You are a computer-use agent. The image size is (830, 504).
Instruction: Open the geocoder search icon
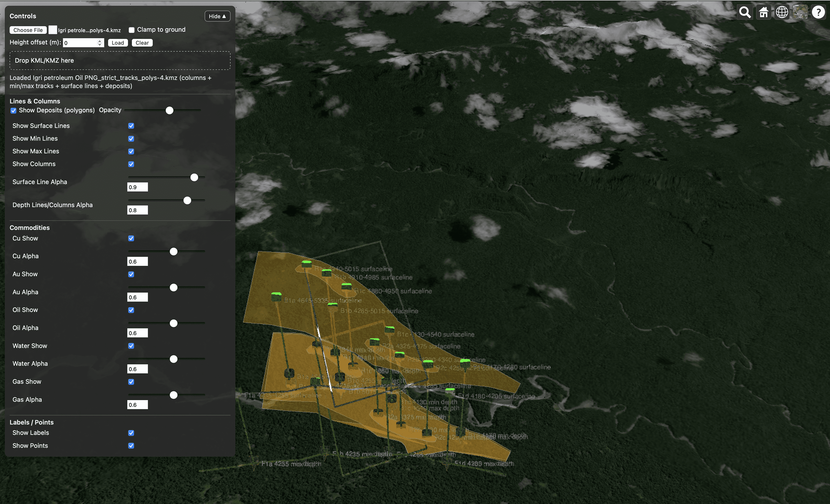745,13
